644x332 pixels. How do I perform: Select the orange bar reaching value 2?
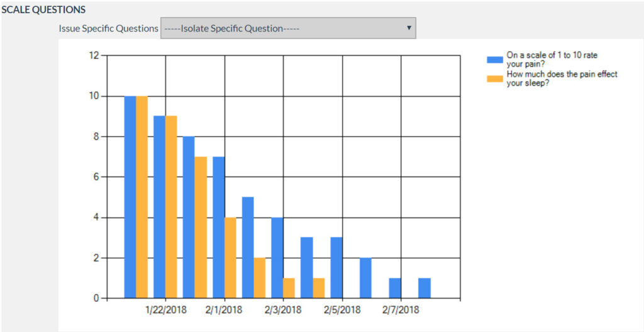260,278
